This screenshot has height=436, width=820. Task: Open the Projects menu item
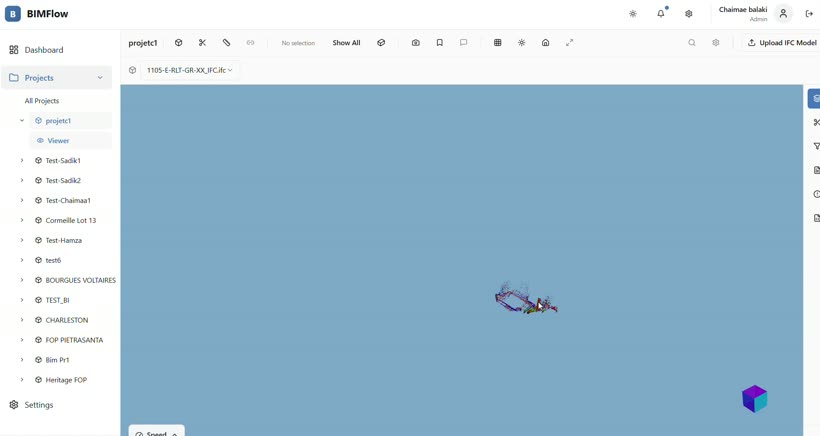56,78
